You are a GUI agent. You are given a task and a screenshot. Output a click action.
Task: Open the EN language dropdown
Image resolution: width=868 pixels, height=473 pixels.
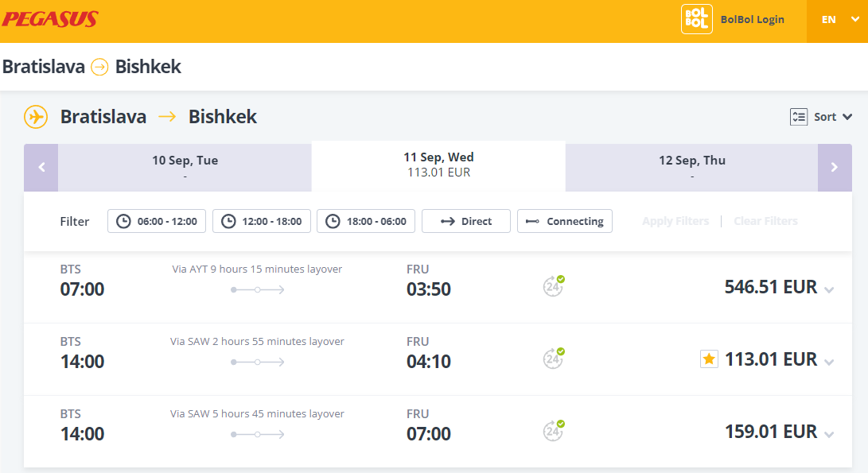coord(837,19)
